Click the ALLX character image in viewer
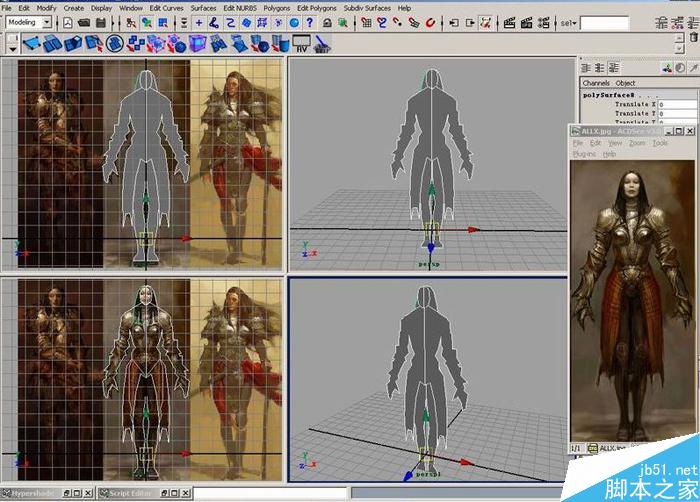Viewport: 700px width, 502px height. 633,301
